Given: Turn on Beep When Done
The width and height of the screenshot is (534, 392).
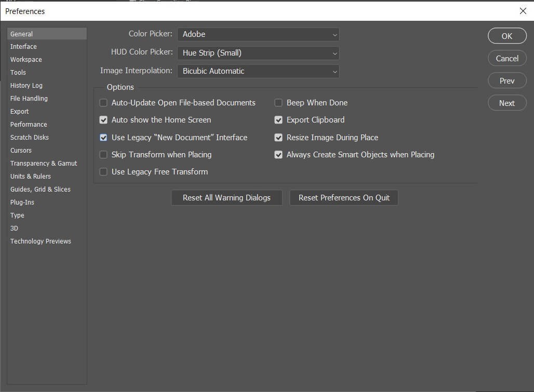Looking at the screenshot, I should tap(278, 103).
